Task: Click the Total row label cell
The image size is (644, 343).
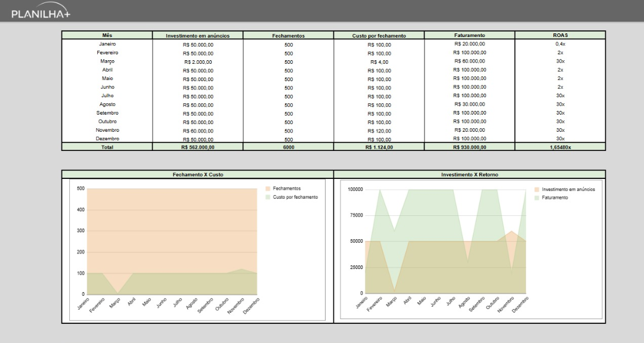Action: (x=107, y=147)
